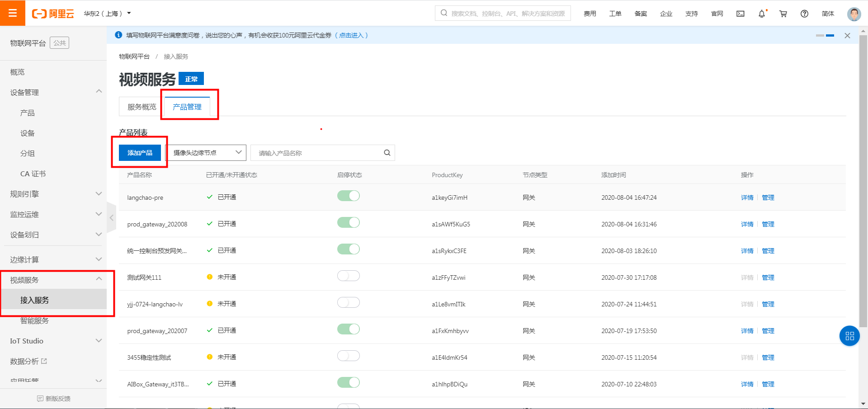Open the help question mark icon

[804, 14]
